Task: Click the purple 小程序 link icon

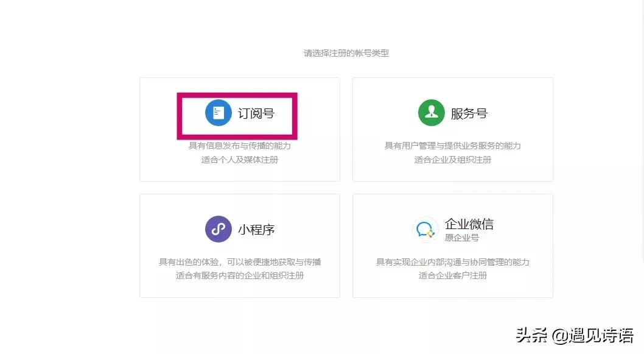Action: [219, 229]
